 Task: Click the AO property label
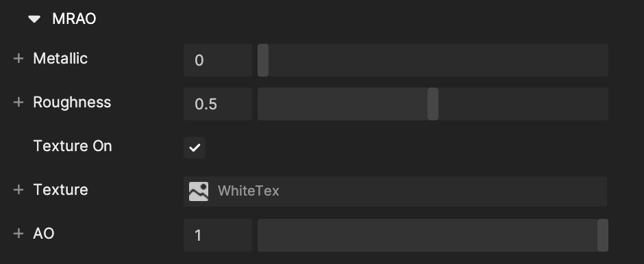coord(44,234)
